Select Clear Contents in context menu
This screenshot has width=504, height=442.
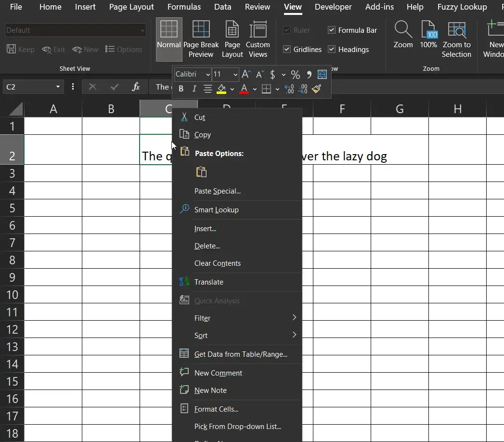click(x=217, y=263)
